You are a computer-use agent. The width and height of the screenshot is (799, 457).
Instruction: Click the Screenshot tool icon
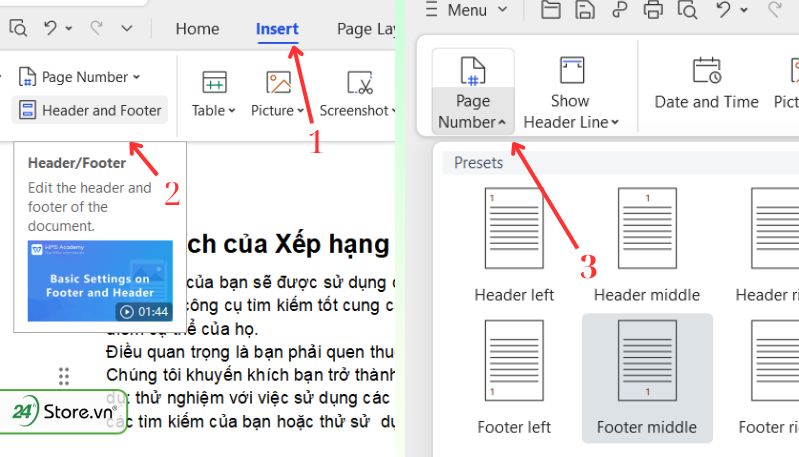(360, 82)
